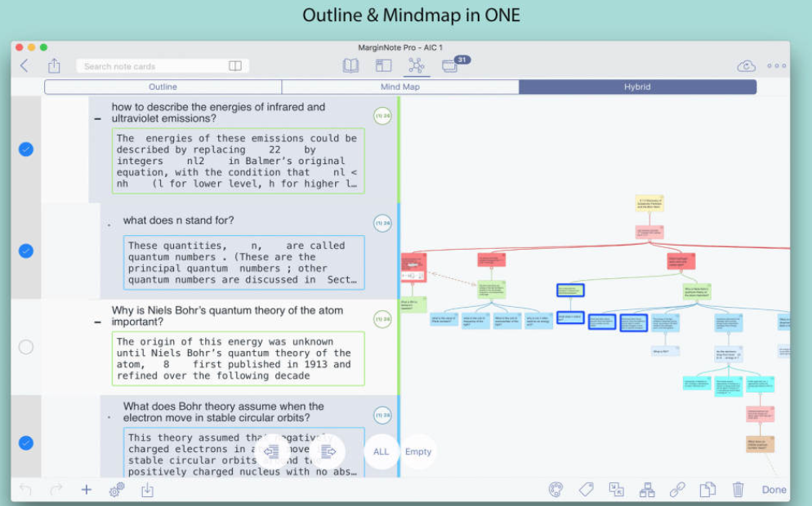
Task: Uncheck the infrared and ultraviolet emissions note
Action: (x=26, y=149)
